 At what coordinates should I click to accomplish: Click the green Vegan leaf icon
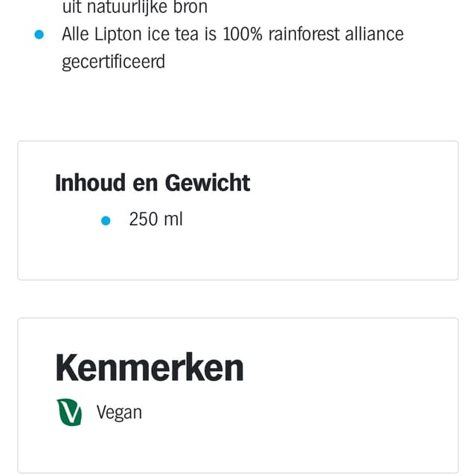[x=69, y=412]
